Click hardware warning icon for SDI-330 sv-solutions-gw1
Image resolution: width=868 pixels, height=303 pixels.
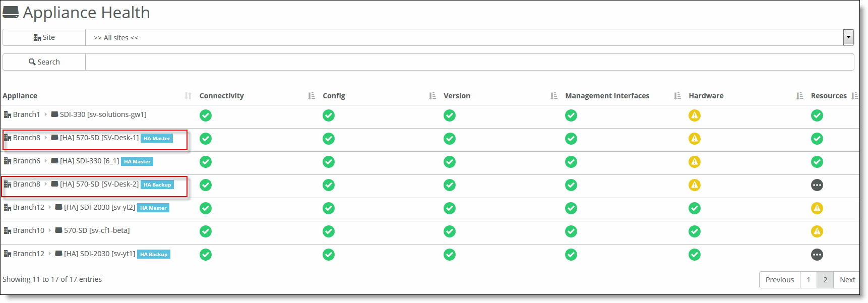point(694,115)
